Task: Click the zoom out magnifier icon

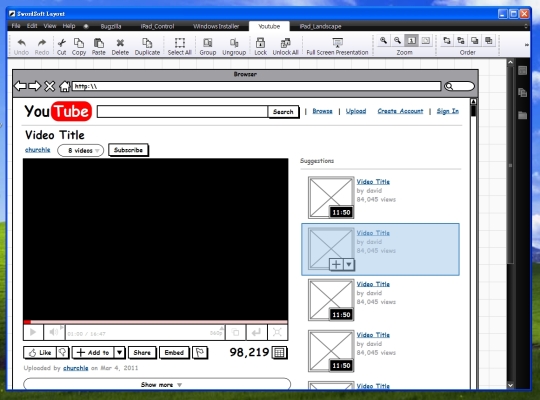Action: pyautogui.click(x=397, y=41)
